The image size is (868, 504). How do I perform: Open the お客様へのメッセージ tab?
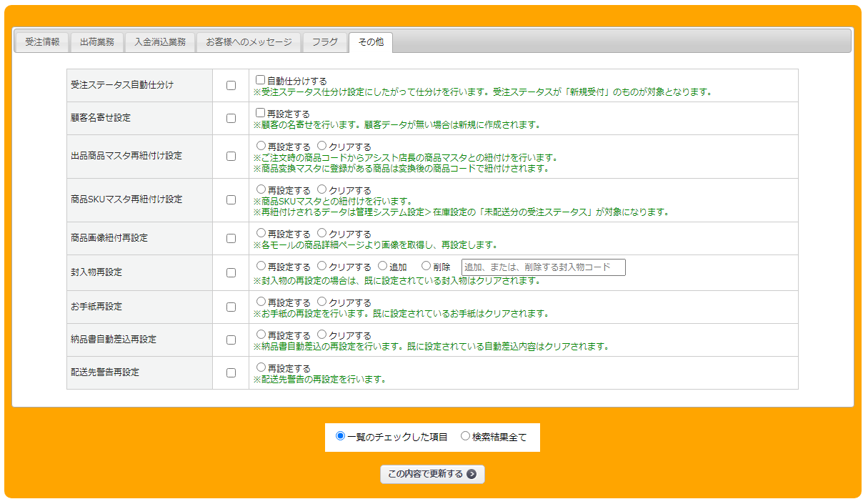pos(249,42)
